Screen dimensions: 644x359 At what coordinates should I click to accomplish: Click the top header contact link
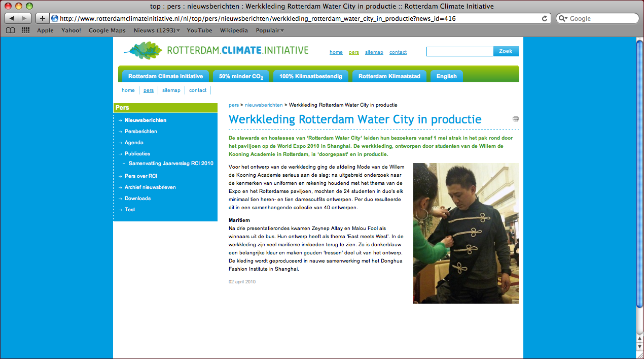point(398,52)
